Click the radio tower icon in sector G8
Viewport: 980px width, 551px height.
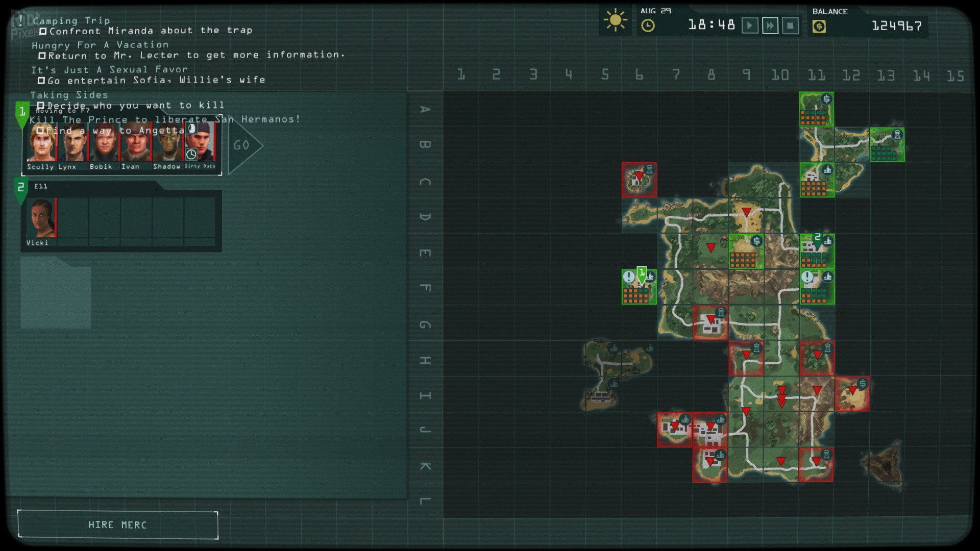[x=720, y=312]
